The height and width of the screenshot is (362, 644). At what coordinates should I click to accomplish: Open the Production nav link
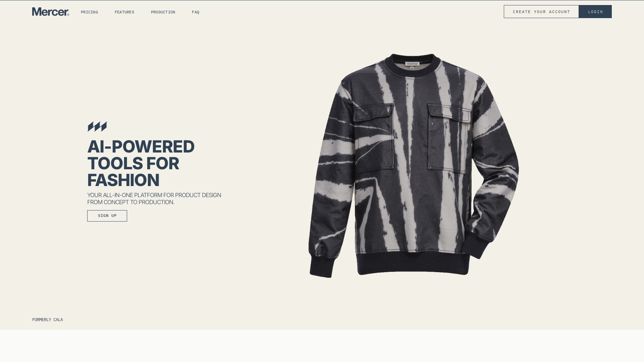point(163,12)
